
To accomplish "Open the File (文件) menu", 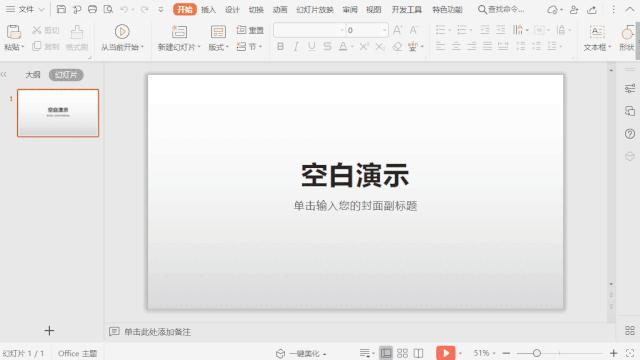I will [x=24, y=9].
